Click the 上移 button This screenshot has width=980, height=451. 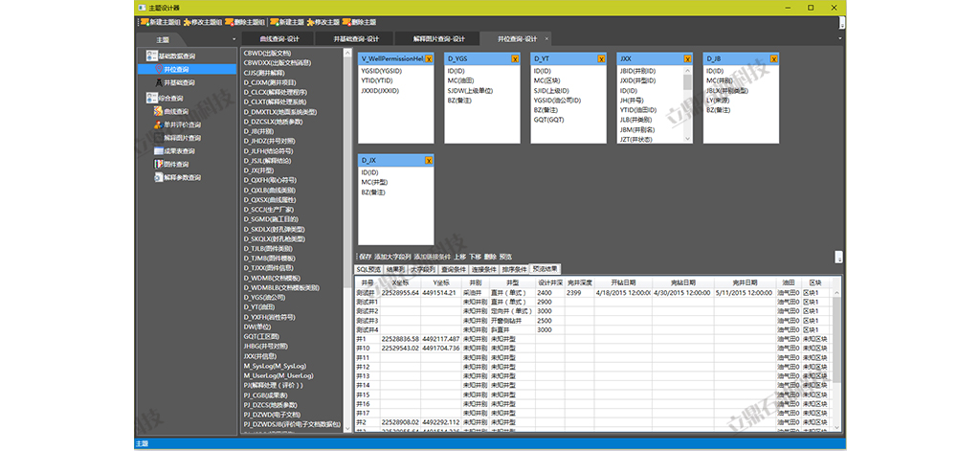460,257
